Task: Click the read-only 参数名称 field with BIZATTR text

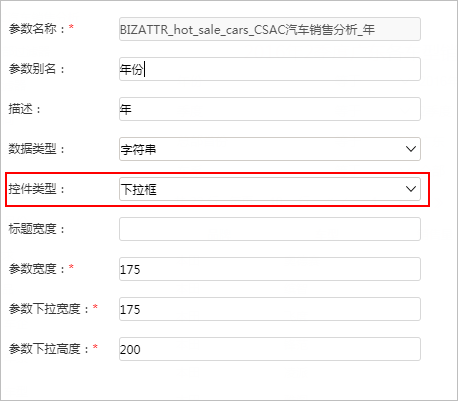Action: [270, 29]
